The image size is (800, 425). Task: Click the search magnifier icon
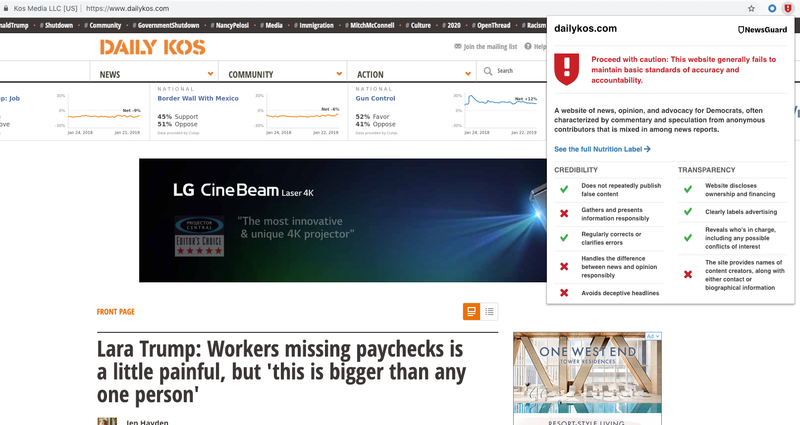click(x=488, y=71)
